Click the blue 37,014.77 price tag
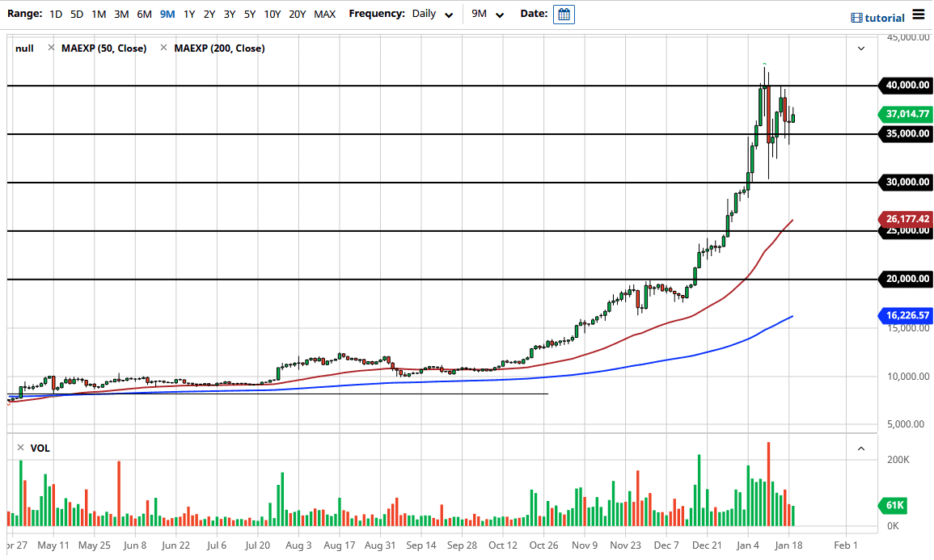Screen dimensions: 934x560 coord(907,115)
